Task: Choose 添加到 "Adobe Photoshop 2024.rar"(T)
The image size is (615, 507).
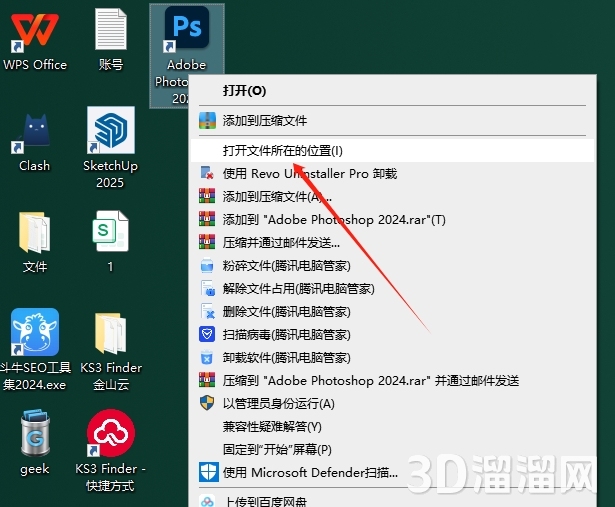Action: pyautogui.click(x=392, y=220)
